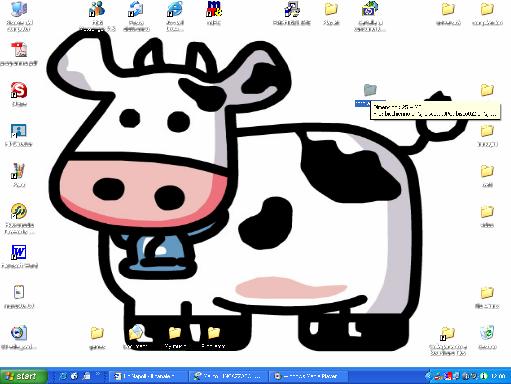Click the Start button

pos(23,376)
